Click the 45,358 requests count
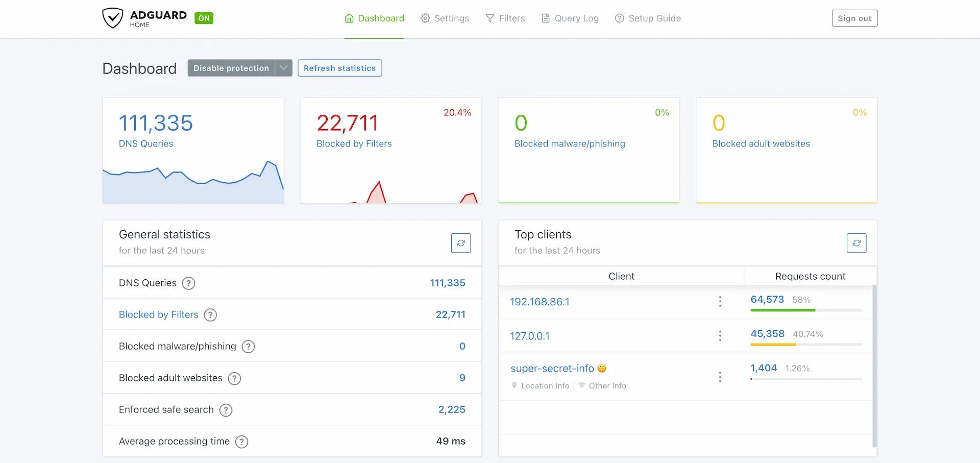980x463 pixels. coord(767,334)
